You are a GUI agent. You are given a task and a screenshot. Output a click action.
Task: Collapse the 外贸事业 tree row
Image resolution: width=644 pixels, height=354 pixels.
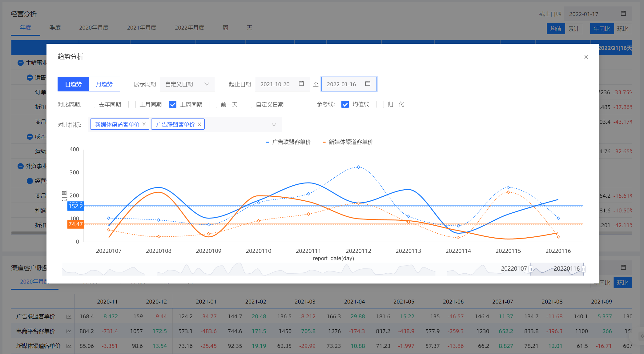click(21, 166)
